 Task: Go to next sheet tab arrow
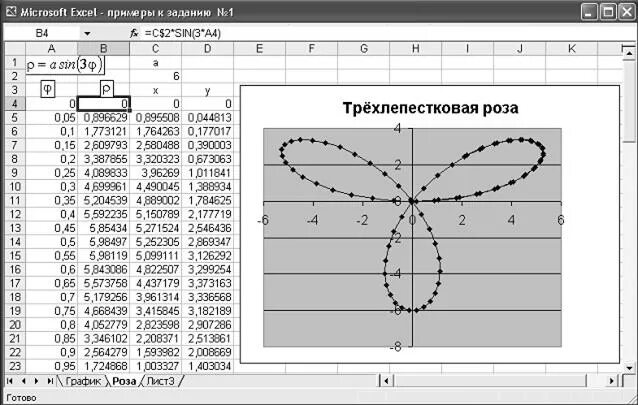click(36, 381)
